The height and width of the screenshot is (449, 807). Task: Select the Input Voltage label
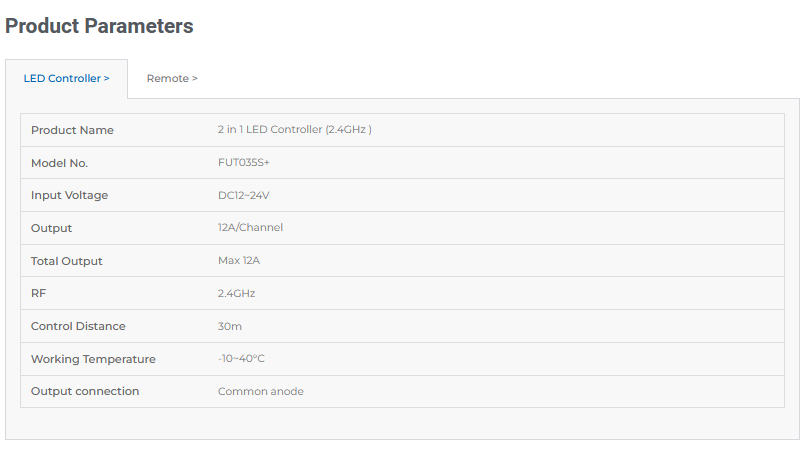[x=69, y=196]
